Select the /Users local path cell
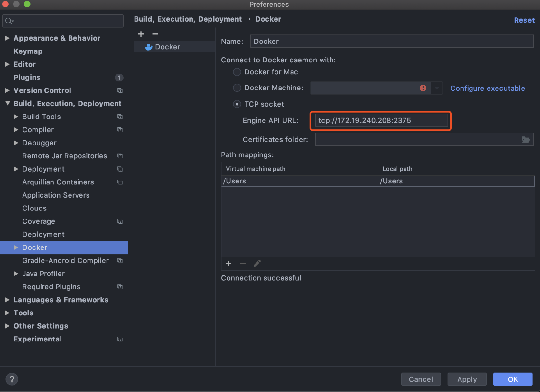 [x=456, y=181]
